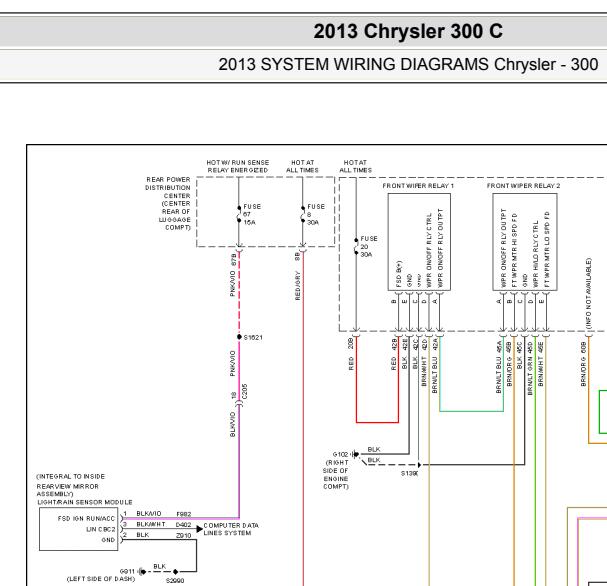Click "HOT AT ALL TIMES" above Fuse 8
The height and width of the screenshot is (586, 607).
pos(302,166)
